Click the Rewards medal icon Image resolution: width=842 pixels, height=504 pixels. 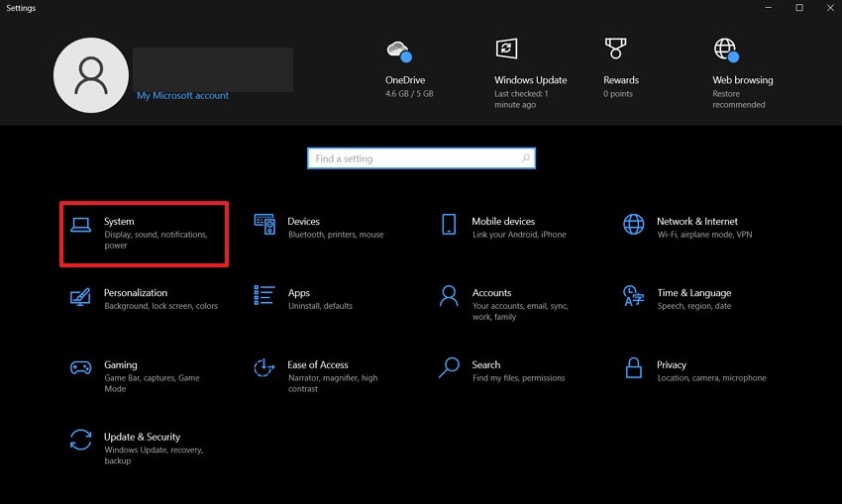(x=615, y=49)
